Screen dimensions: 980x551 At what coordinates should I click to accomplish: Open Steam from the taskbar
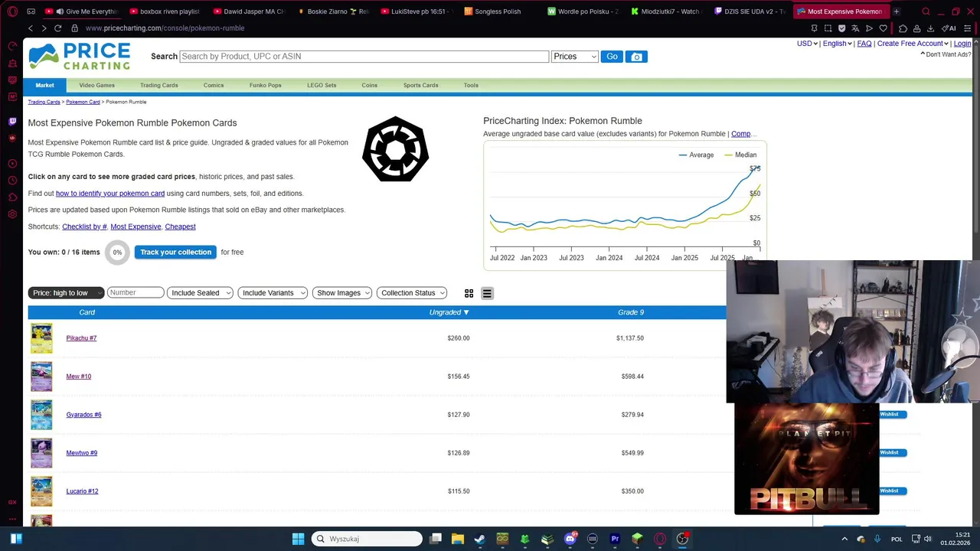pos(480,539)
